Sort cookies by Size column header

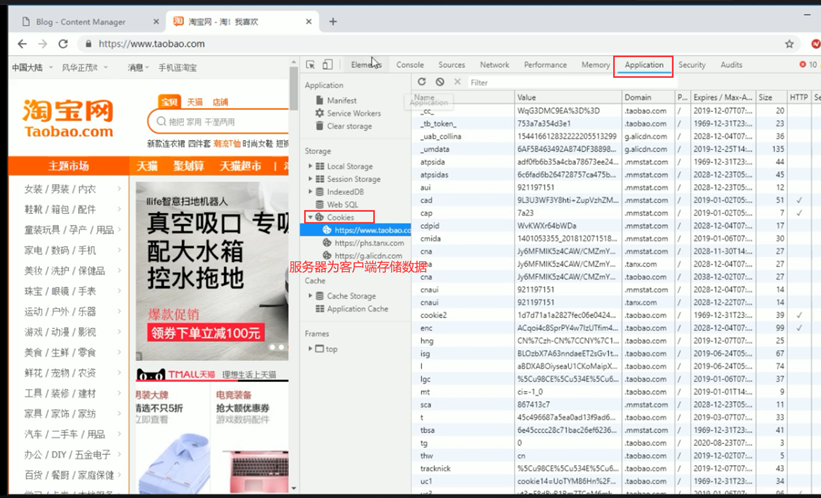pos(771,97)
